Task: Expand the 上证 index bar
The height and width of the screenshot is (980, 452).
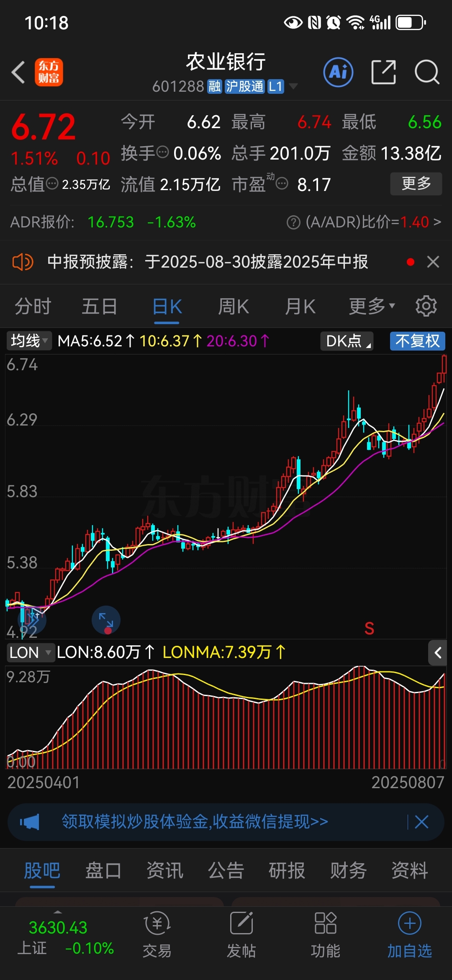Action: click(x=58, y=911)
